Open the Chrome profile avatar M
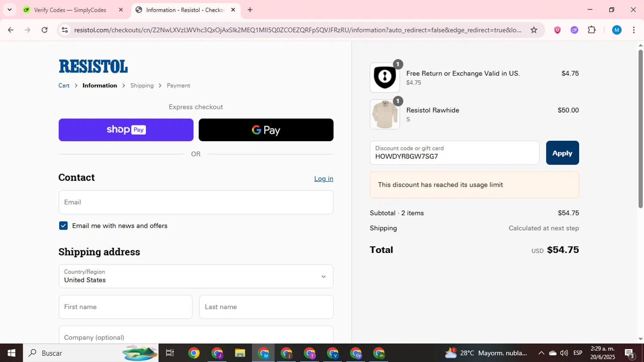 click(617, 30)
